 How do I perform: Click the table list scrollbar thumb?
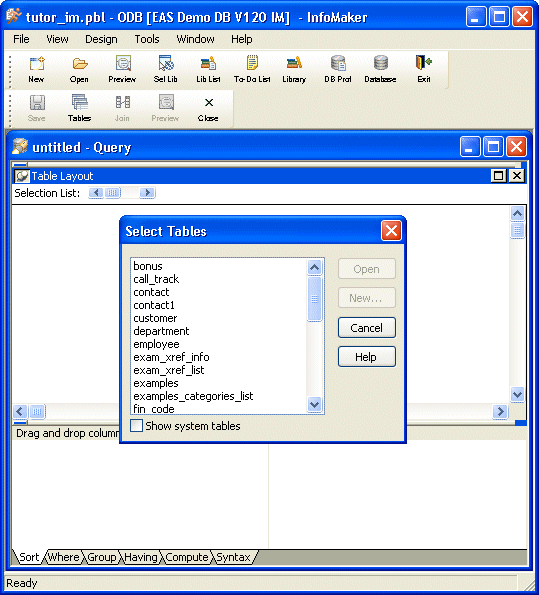coord(315,299)
